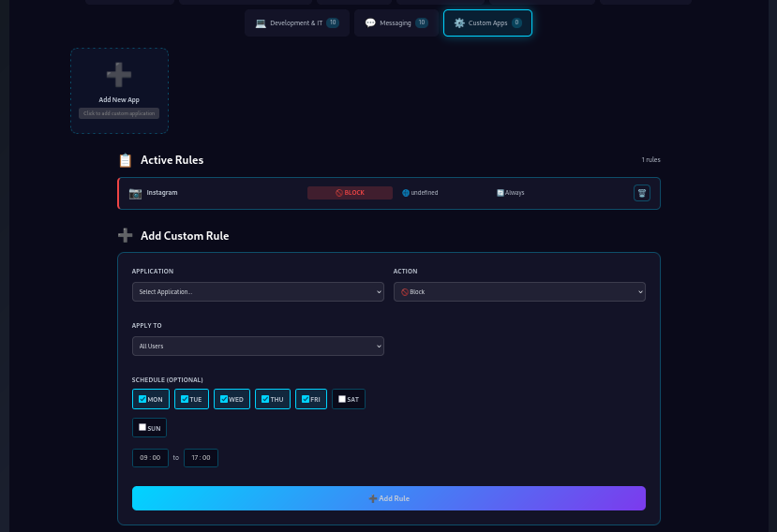The image size is (777, 532).
Task: Click the gradient Add Rule button
Action: click(388, 498)
